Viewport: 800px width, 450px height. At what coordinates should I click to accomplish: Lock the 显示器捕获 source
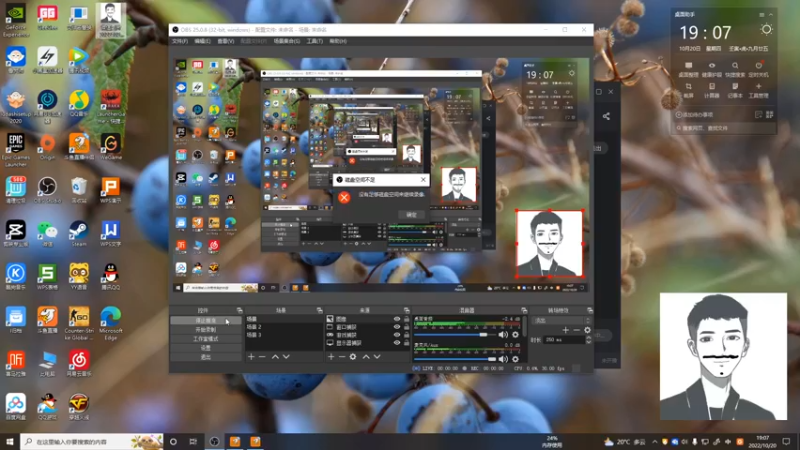[x=407, y=343]
